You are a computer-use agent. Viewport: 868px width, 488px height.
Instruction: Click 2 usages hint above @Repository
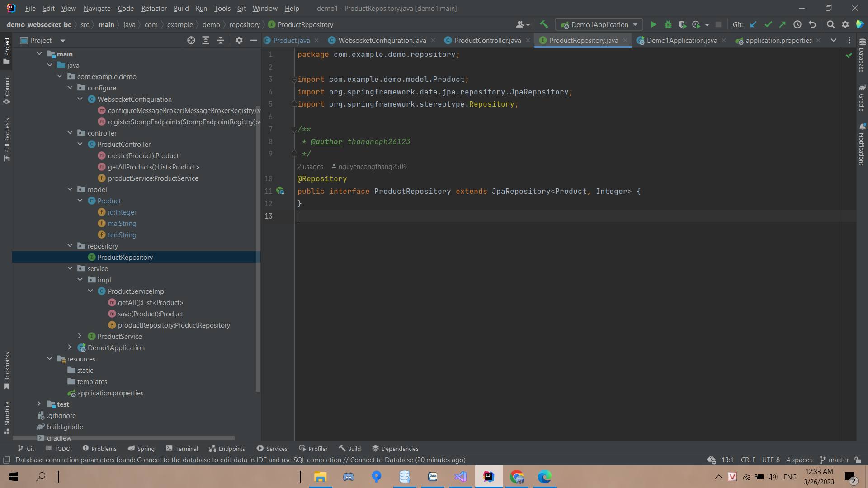pyautogui.click(x=310, y=167)
